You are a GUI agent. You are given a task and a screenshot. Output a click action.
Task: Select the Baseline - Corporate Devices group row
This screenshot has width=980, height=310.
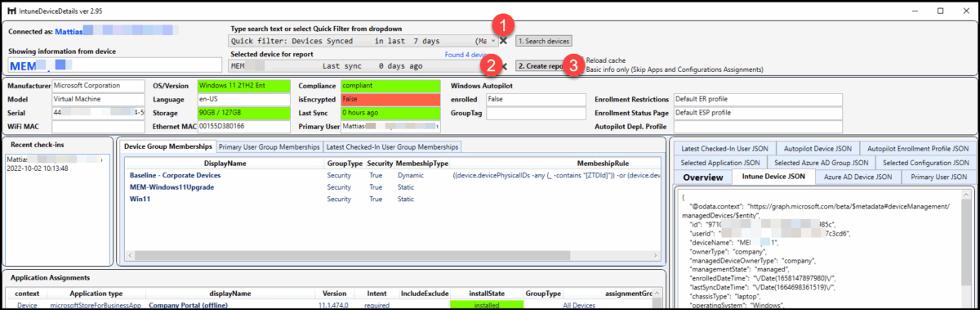(x=392, y=175)
